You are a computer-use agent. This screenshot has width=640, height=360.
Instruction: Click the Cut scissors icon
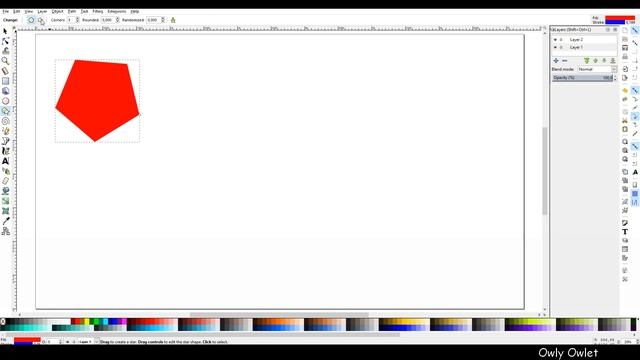point(625,120)
